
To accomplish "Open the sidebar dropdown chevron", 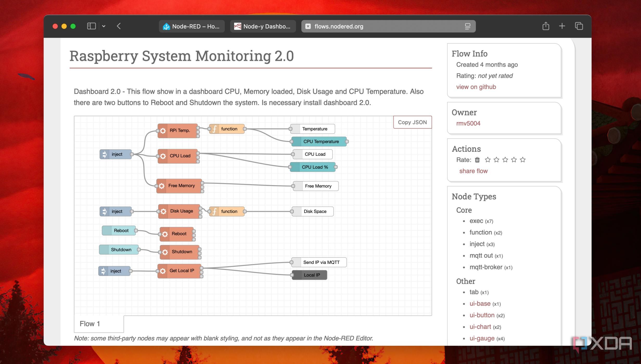I will [x=104, y=26].
